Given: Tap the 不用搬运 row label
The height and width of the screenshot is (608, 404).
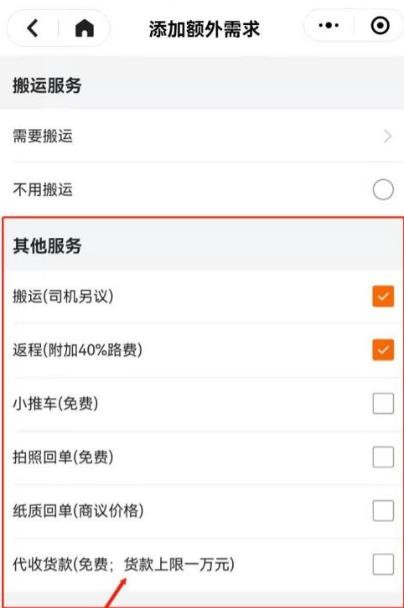Looking at the screenshot, I should 43,190.
